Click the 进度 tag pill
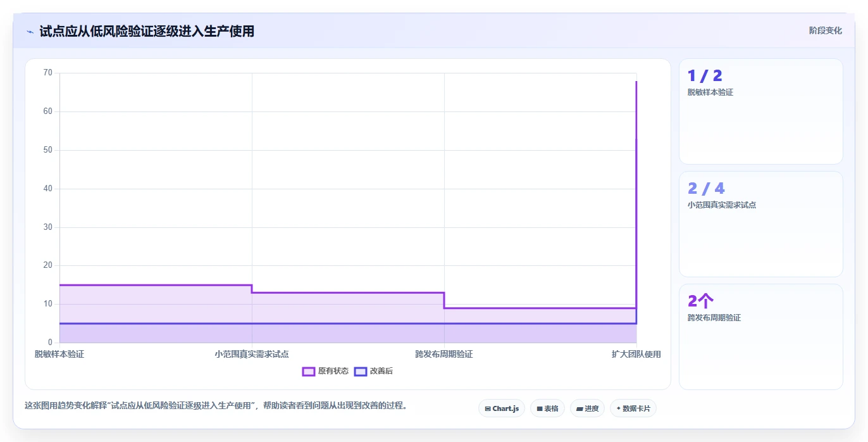868x442 pixels. (587, 408)
